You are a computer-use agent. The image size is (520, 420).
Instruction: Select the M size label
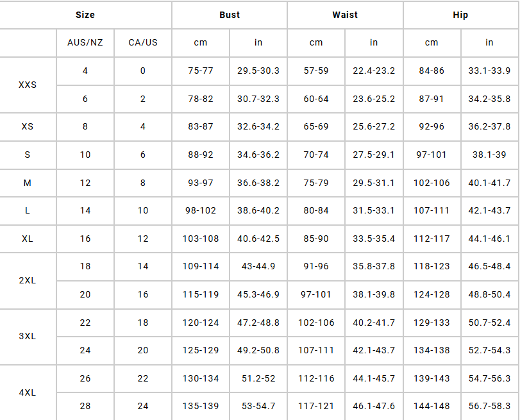(x=28, y=183)
